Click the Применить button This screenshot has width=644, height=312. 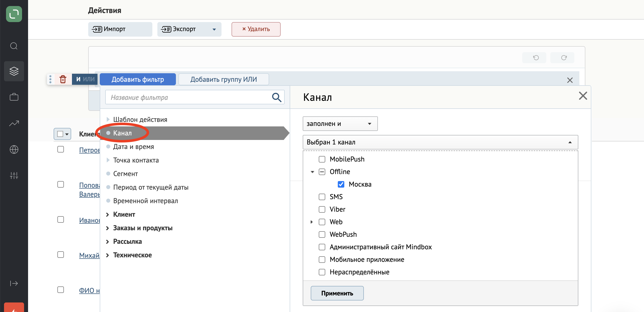(337, 293)
